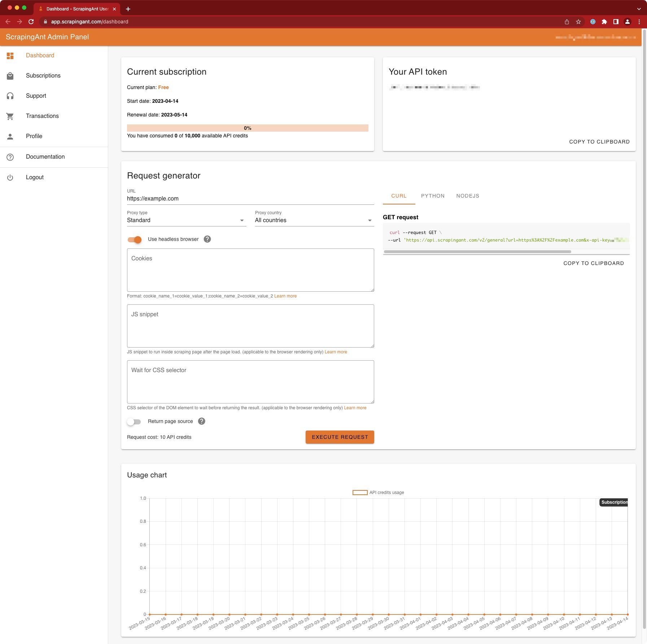Click the Free plan text
Image resolution: width=647 pixels, height=644 pixels.
tap(163, 87)
